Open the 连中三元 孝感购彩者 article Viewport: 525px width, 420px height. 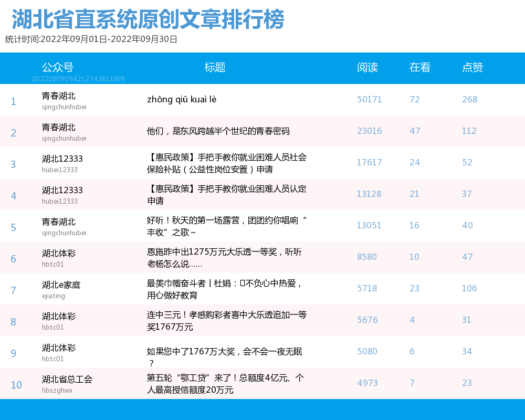pos(227,320)
